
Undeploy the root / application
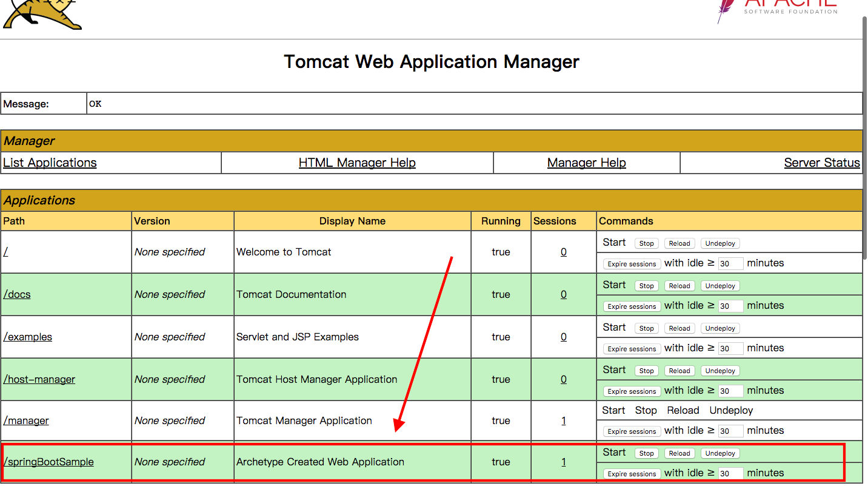tap(720, 243)
